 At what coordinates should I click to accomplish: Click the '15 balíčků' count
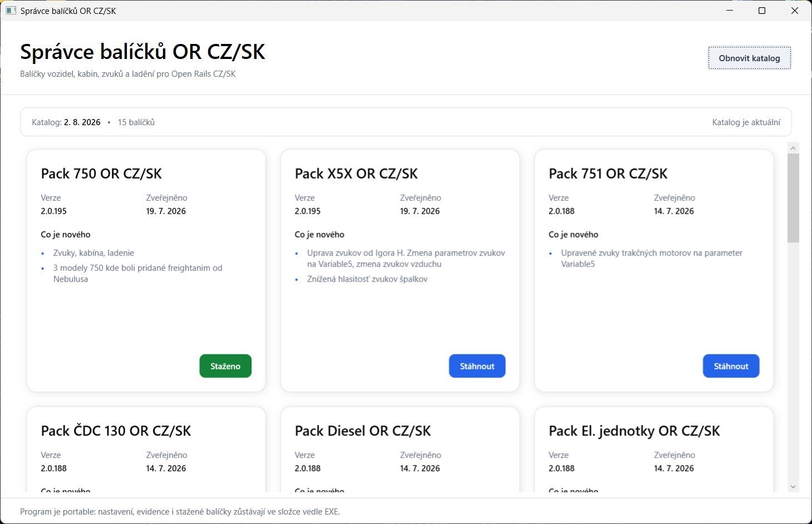point(136,122)
